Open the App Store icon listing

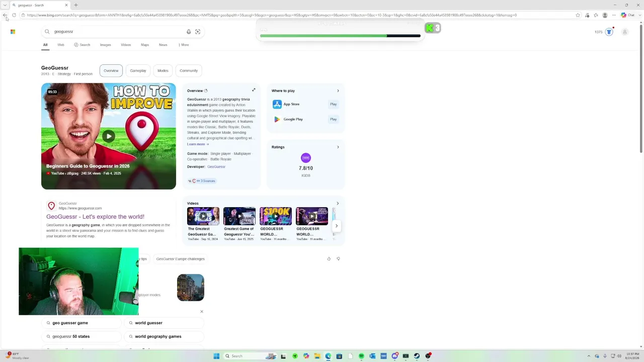click(277, 104)
